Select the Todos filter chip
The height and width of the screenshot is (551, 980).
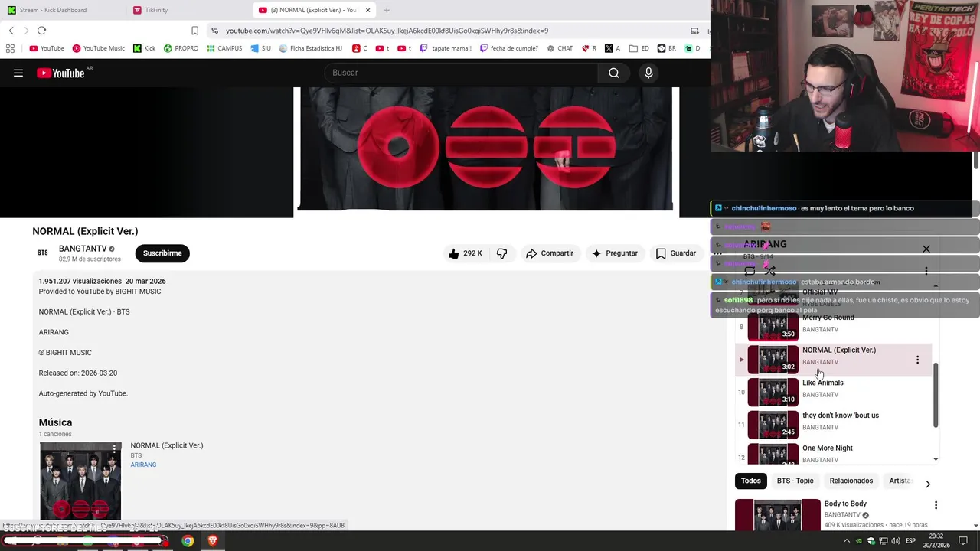(751, 481)
